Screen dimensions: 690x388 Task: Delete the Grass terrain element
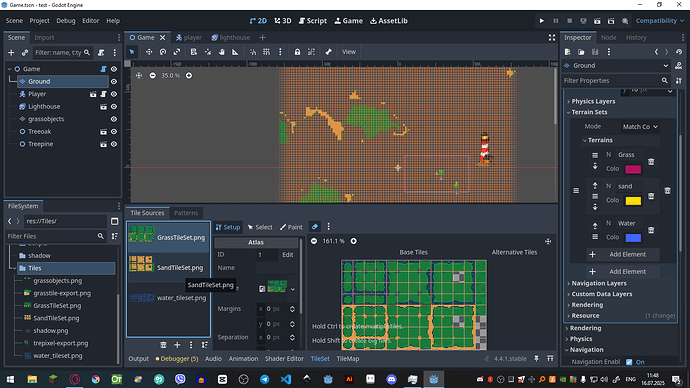coord(651,161)
